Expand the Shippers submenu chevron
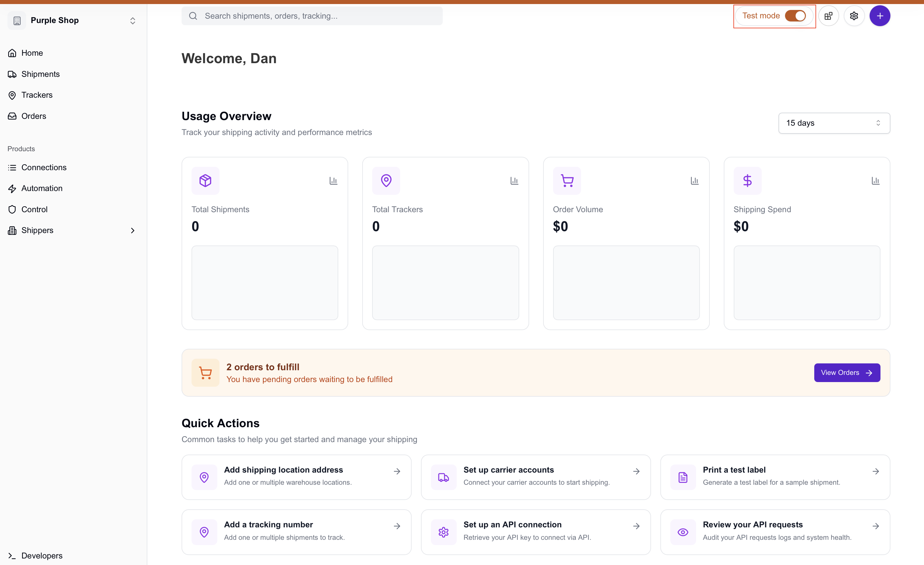 132,230
